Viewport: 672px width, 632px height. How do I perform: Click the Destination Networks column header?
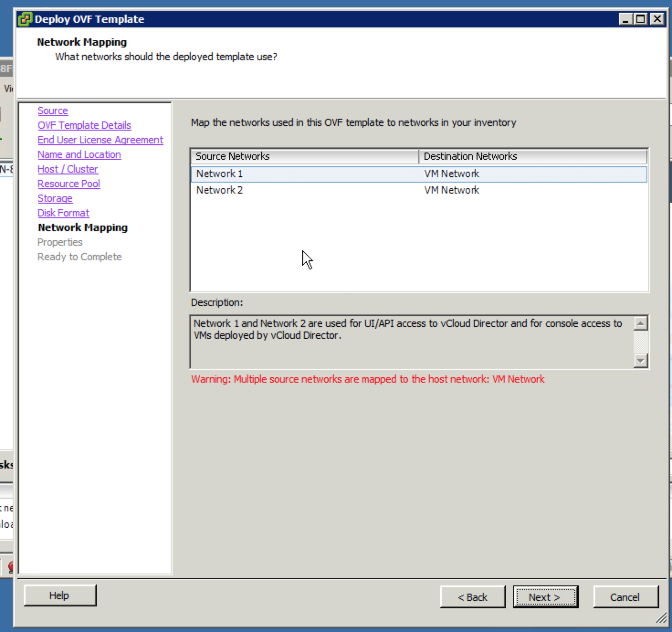pos(532,157)
